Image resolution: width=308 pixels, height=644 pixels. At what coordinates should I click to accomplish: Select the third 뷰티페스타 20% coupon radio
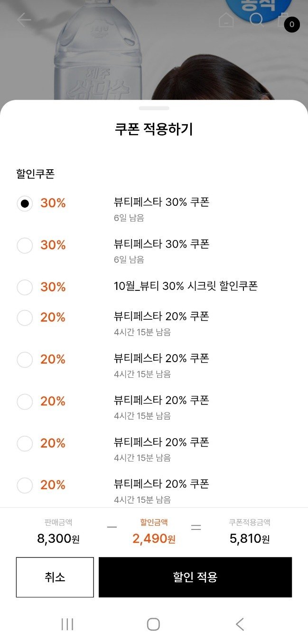(x=25, y=402)
